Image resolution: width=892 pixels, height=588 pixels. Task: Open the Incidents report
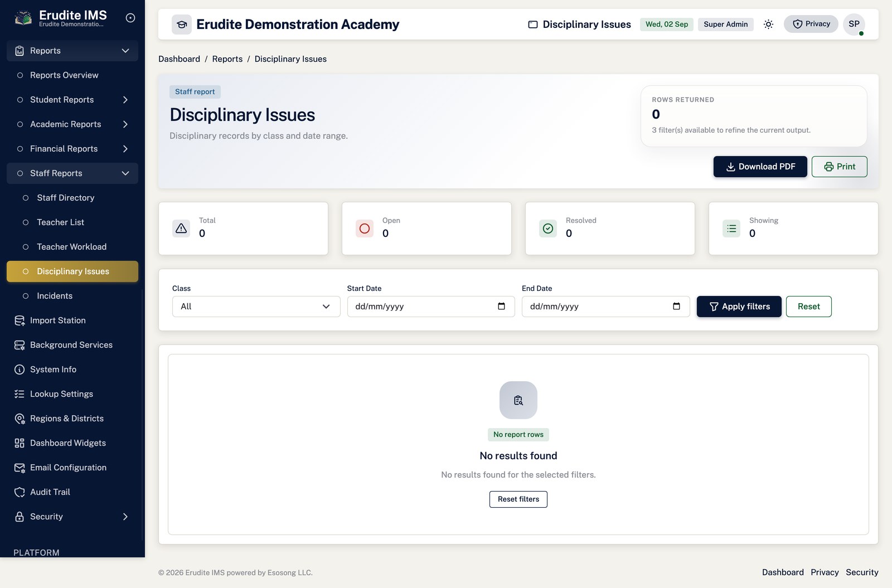coord(72,296)
